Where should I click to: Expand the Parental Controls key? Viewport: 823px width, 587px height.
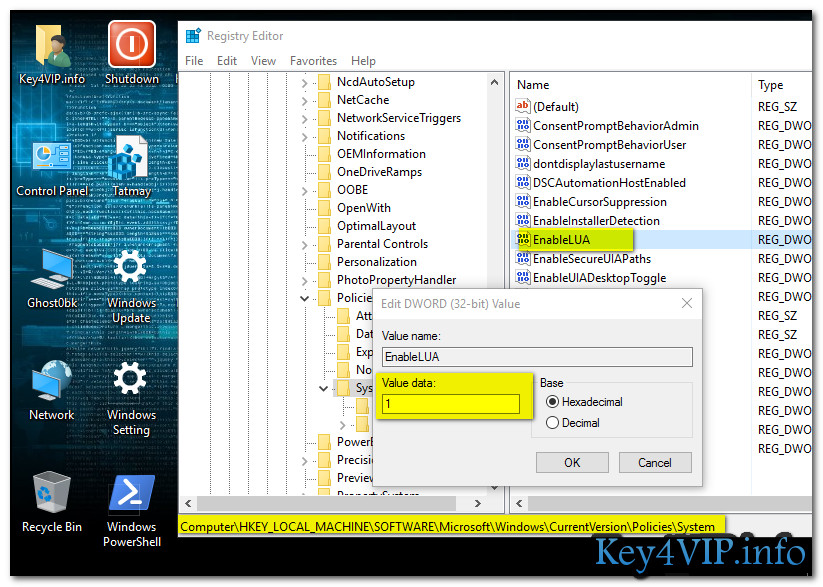[x=304, y=245]
